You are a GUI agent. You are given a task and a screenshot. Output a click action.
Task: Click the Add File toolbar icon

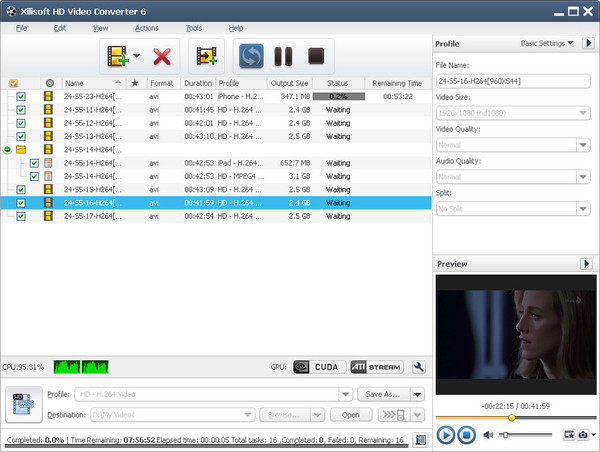point(117,56)
